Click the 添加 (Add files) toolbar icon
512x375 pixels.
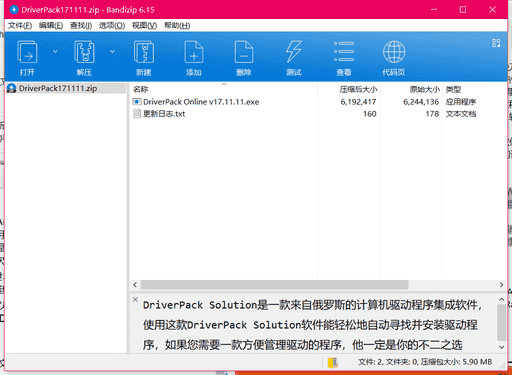194,52
